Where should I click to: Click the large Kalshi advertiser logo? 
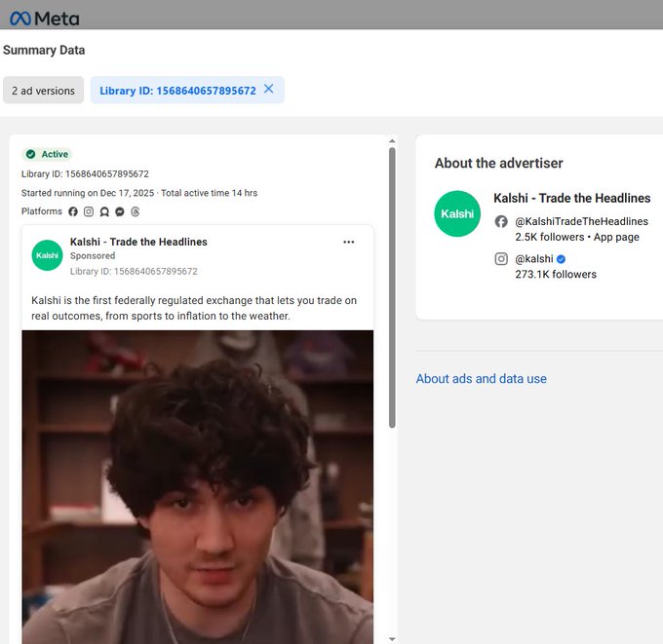(457, 213)
